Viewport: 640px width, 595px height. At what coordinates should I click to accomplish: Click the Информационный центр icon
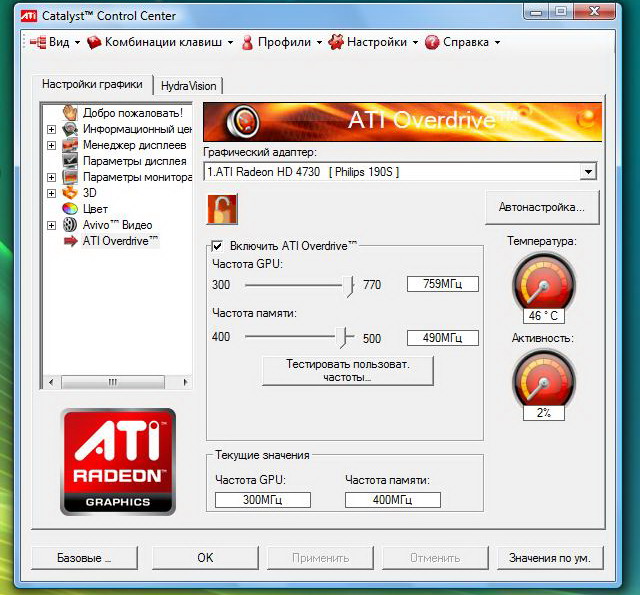coord(70,129)
